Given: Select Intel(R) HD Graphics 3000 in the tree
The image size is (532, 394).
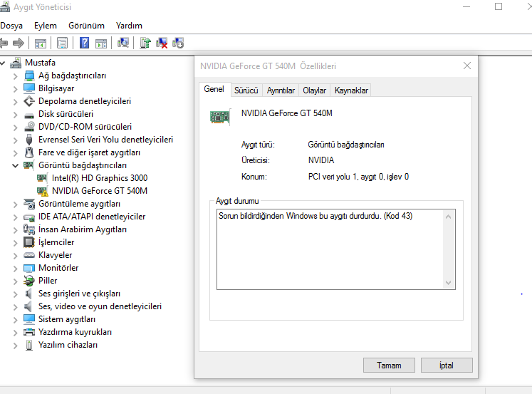Looking at the screenshot, I should point(99,178).
